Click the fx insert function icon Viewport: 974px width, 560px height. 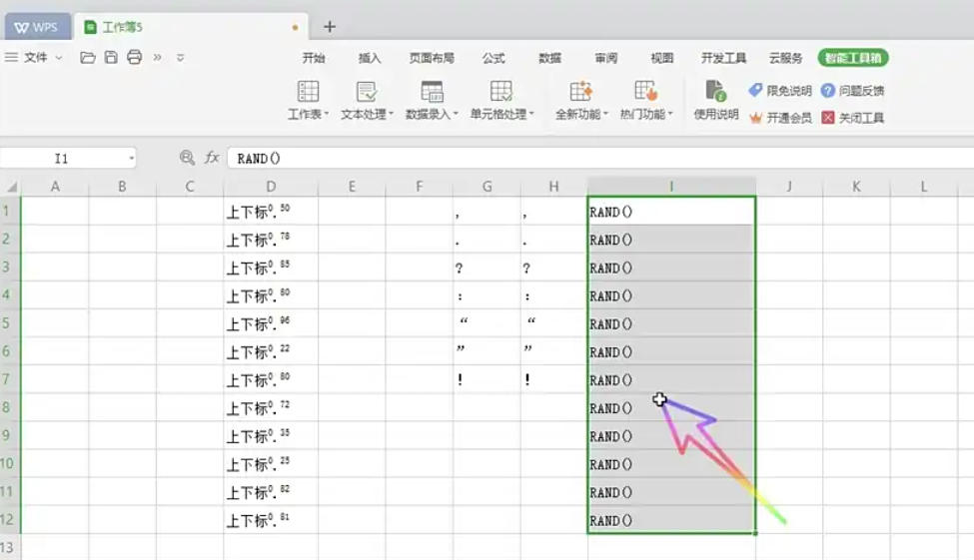point(212,158)
